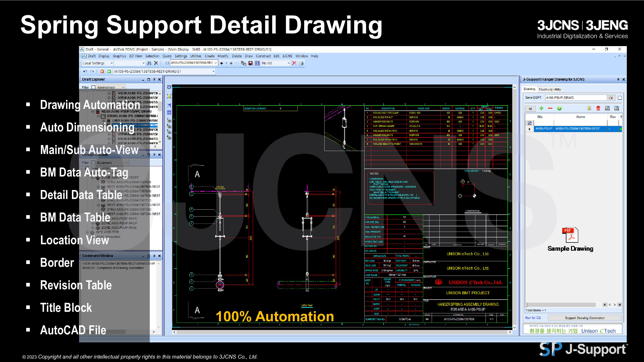Click the CE button beside Save DEPT
The height and width of the screenshot is (362, 644).
[611, 98]
